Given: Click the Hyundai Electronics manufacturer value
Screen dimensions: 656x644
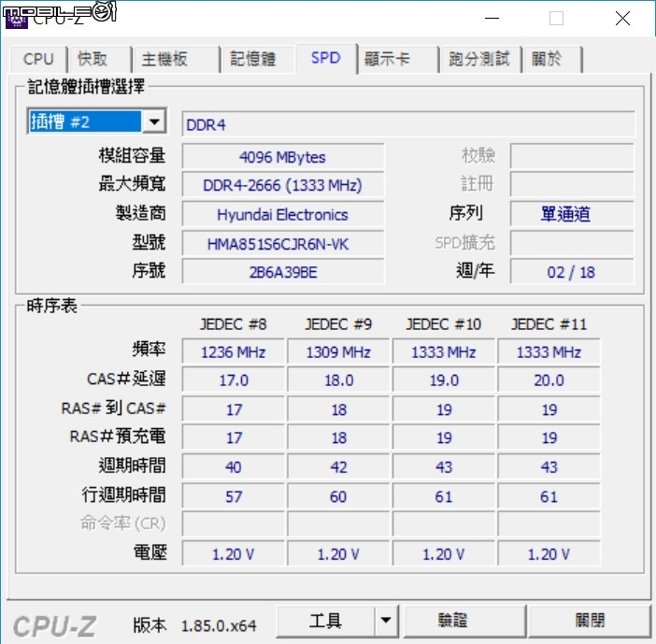Looking at the screenshot, I should coord(283,215).
